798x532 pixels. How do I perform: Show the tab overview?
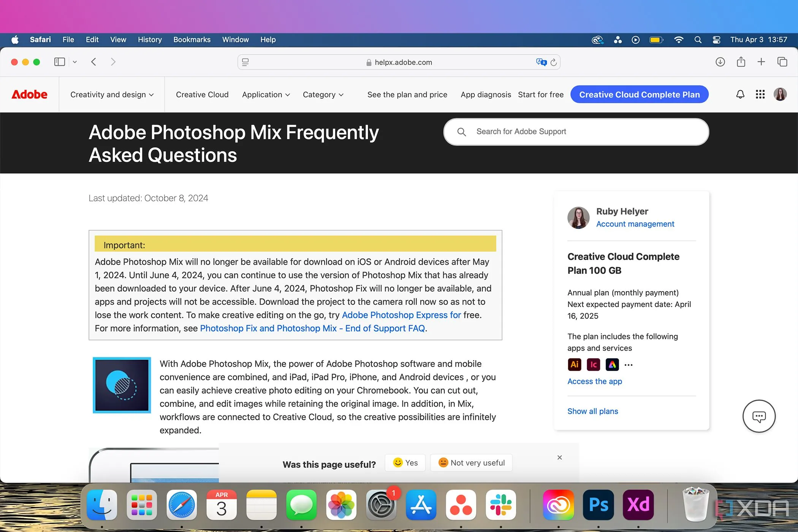click(x=782, y=62)
